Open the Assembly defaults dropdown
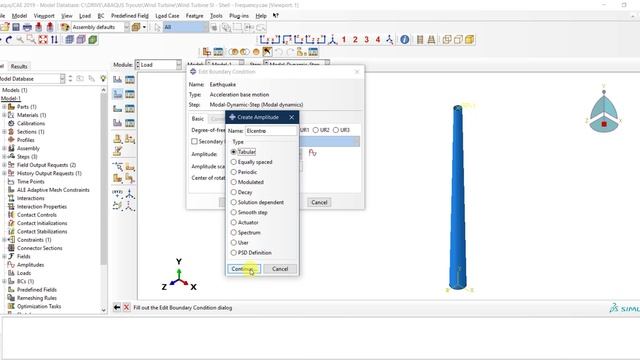The width and height of the screenshot is (640, 360). click(x=100, y=27)
